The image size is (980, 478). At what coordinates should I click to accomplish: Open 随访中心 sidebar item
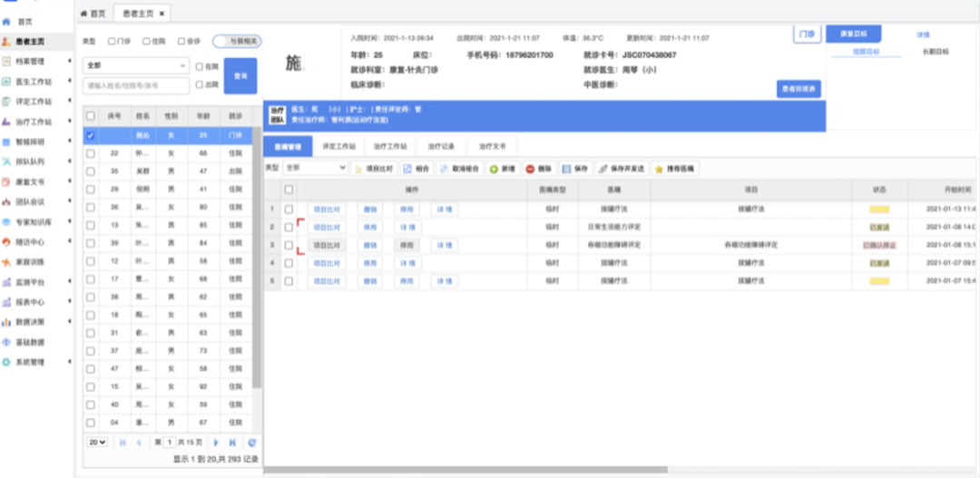pos(30,242)
